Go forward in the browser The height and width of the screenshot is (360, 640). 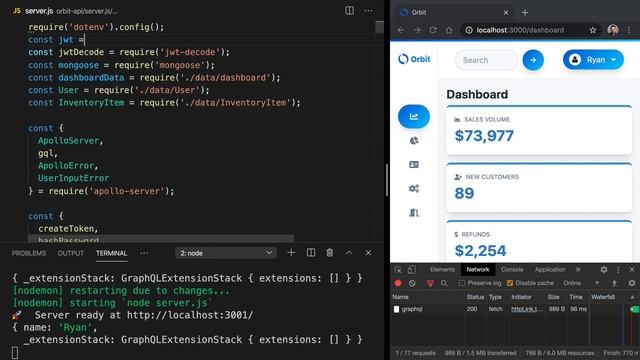coord(417,30)
